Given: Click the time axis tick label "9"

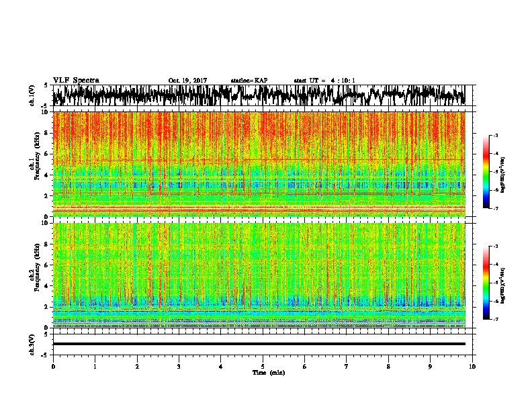Looking at the screenshot, I should coord(430,367).
